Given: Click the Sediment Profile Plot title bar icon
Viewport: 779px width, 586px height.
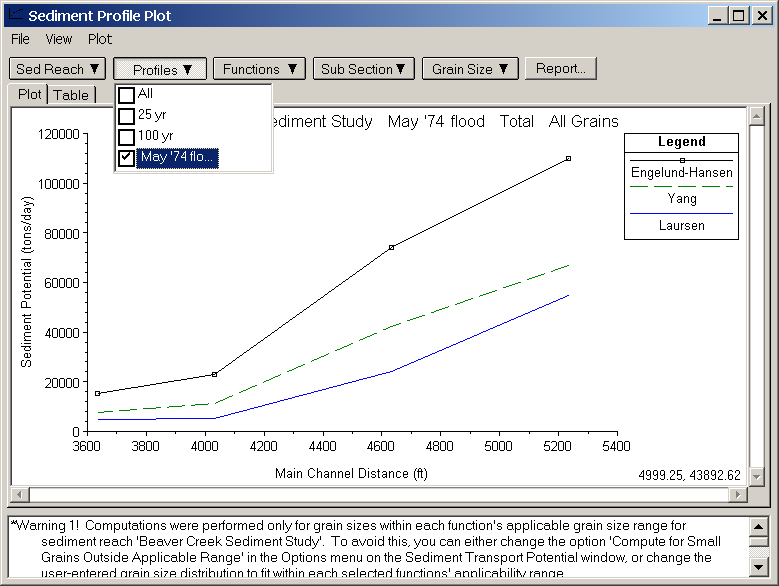Looking at the screenshot, I should [15, 16].
